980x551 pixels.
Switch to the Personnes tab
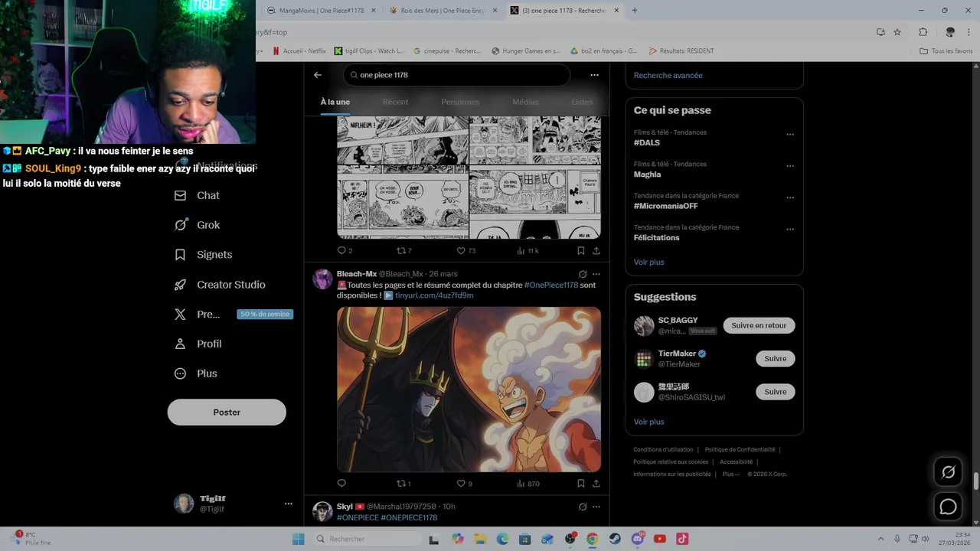coord(460,102)
